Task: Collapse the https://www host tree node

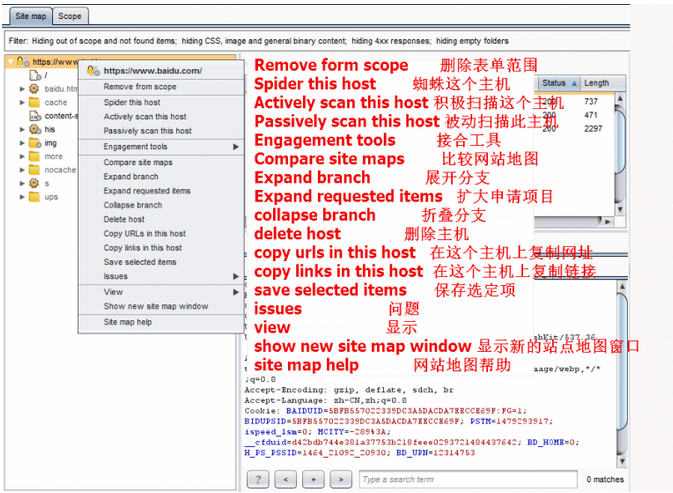Action: [x=10, y=62]
